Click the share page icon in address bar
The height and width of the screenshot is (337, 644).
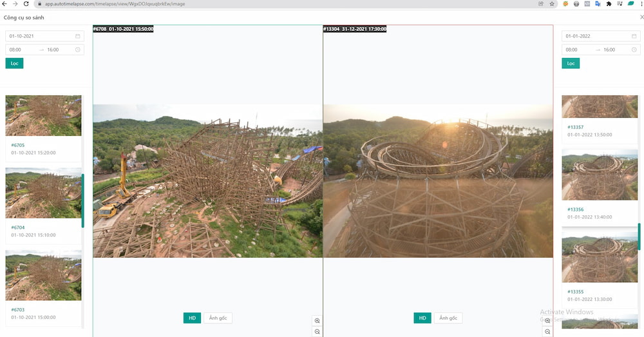pos(541,4)
